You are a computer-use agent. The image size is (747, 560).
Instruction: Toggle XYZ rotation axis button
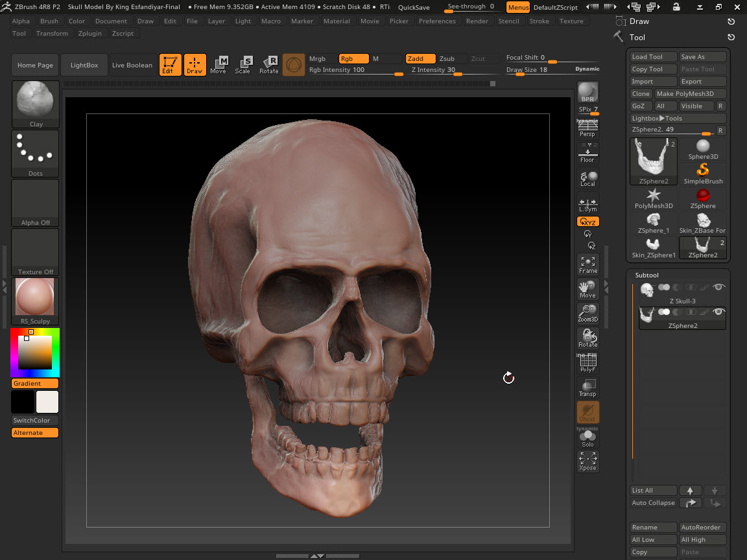(588, 222)
